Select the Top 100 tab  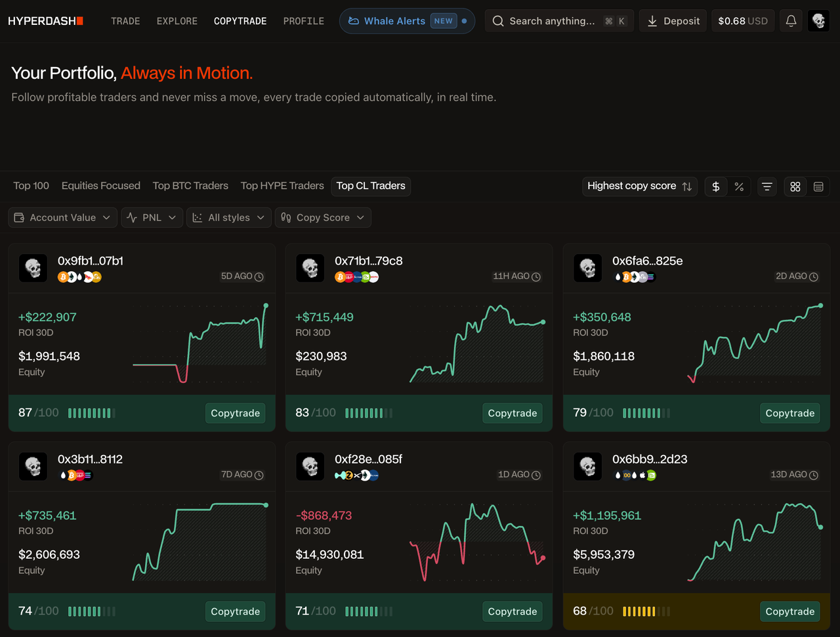coord(31,186)
